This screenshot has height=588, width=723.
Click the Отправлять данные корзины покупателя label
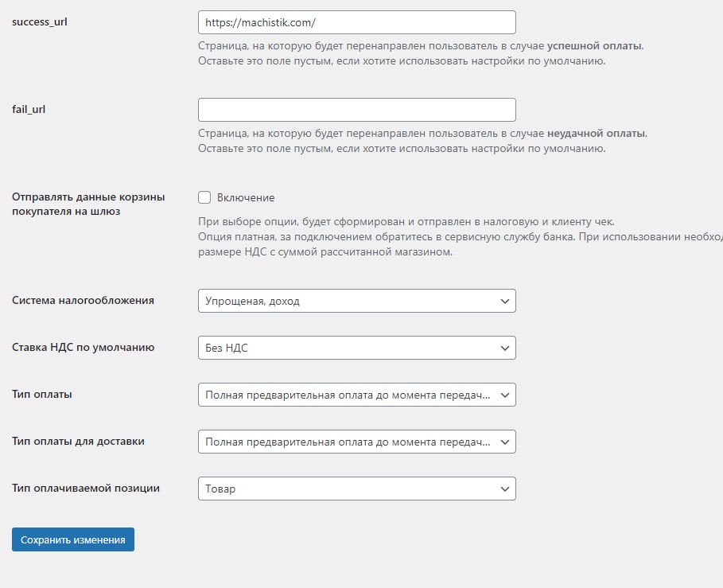(88, 204)
